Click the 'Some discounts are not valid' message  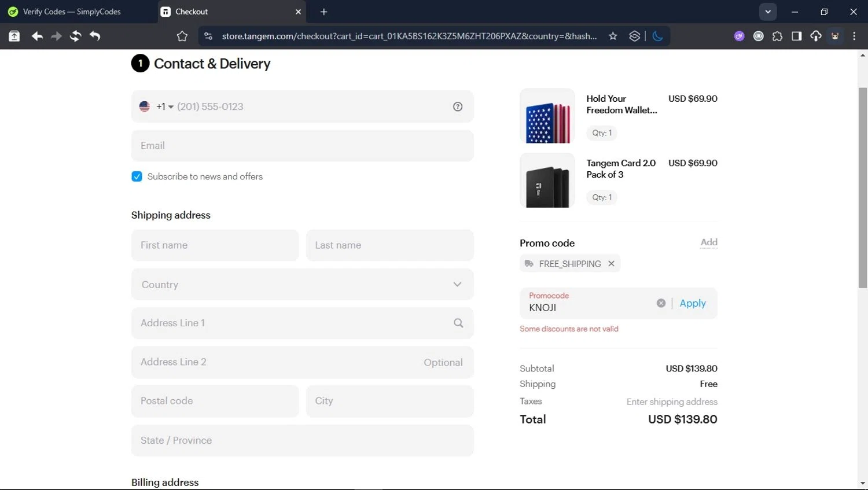point(569,329)
